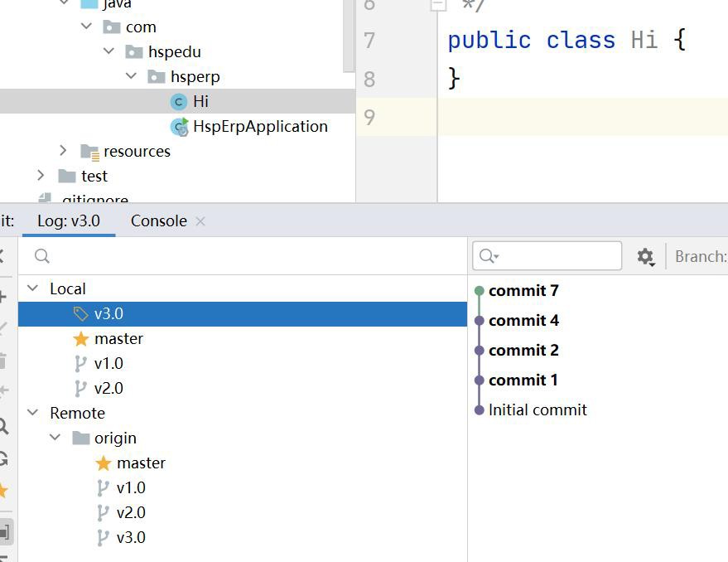This screenshot has height=562, width=728.
Task: Click the HspErpApplication run class icon
Action: 179,127
